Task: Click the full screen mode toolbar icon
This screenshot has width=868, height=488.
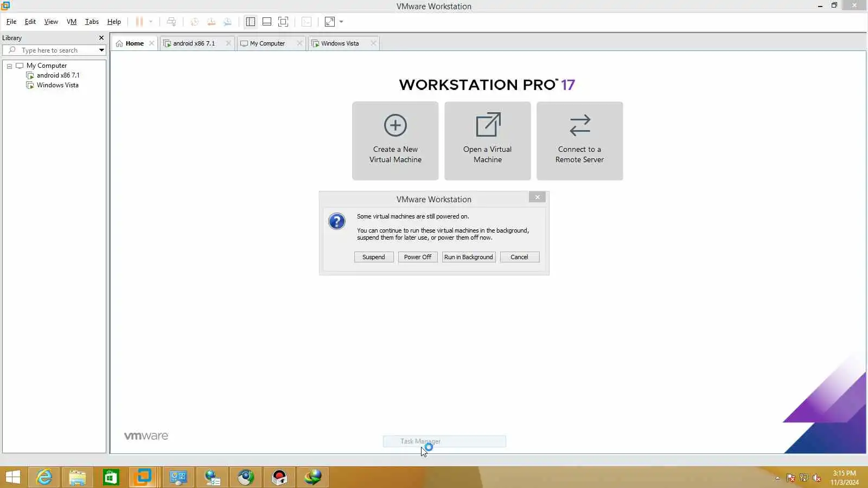Action: tap(283, 22)
